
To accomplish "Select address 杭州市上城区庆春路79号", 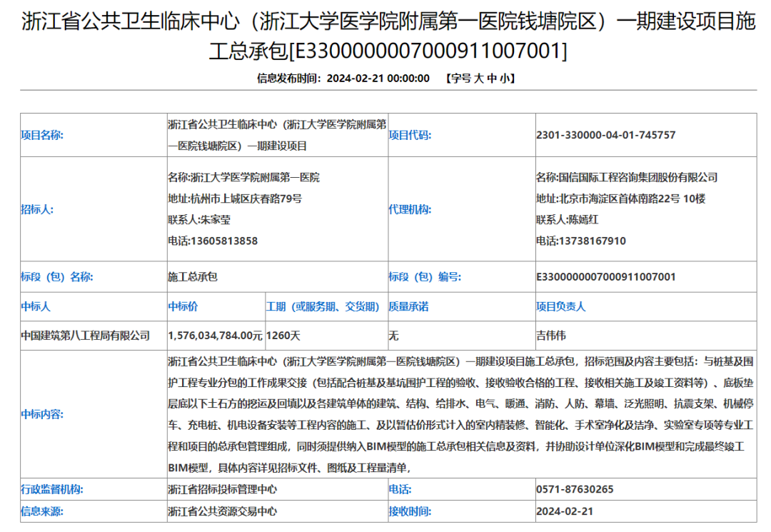I will click(246, 199).
